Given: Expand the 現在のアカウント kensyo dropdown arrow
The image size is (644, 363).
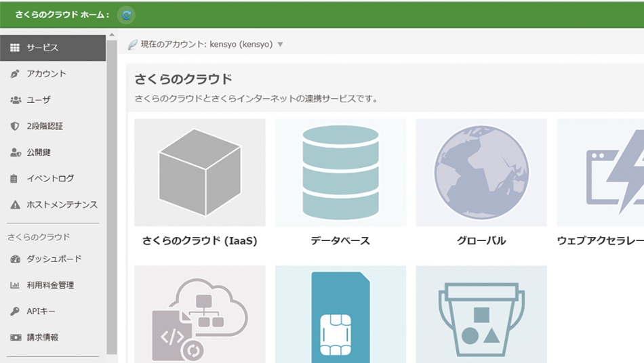Looking at the screenshot, I should point(280,44).
